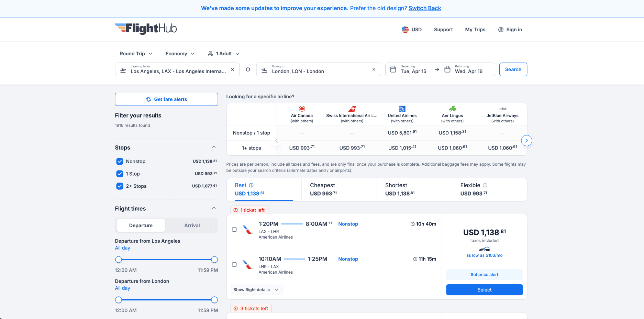Click American Airlines logo on LHR - LAX flight
The image size is (644, 319).
[247, 264]
